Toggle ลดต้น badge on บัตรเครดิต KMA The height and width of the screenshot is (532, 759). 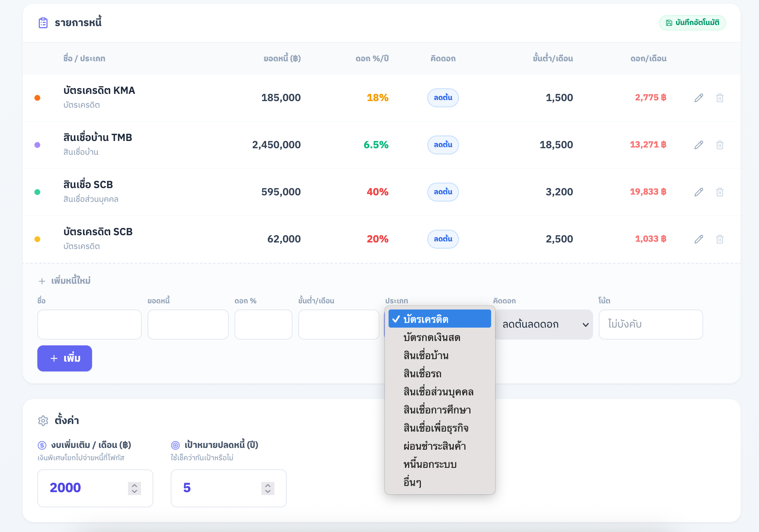point(443,98)
